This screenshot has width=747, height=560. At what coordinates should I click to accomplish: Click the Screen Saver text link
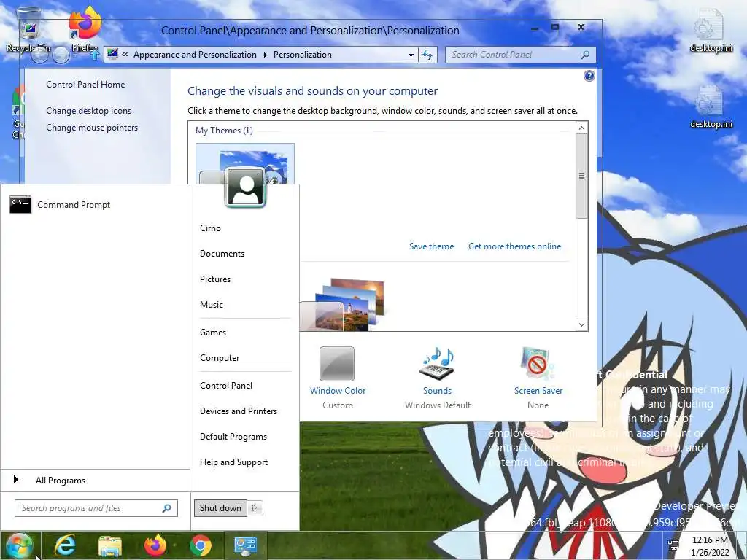538,391
